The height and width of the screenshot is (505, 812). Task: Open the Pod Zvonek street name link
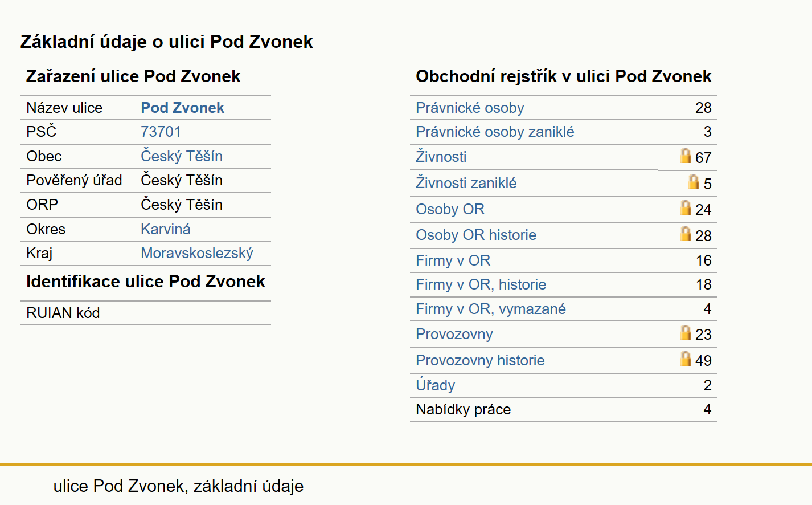coord(182,108)
